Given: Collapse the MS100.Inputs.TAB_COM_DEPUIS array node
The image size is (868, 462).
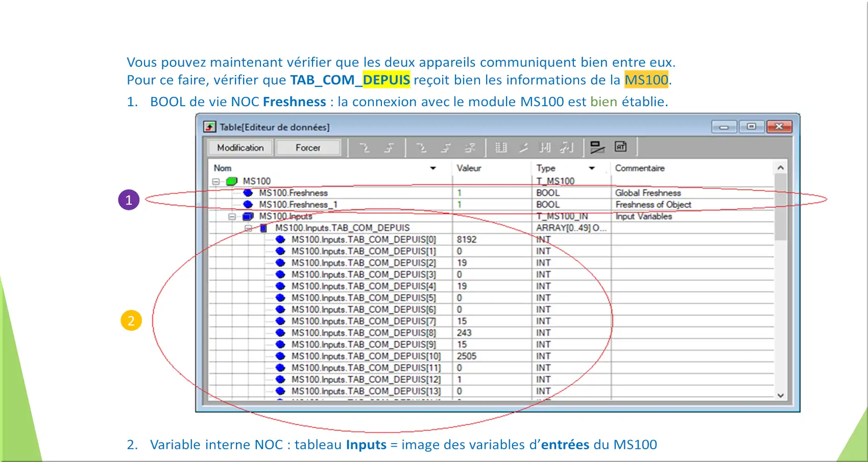Looking at the screenshot, I should [x=249, y=228].
